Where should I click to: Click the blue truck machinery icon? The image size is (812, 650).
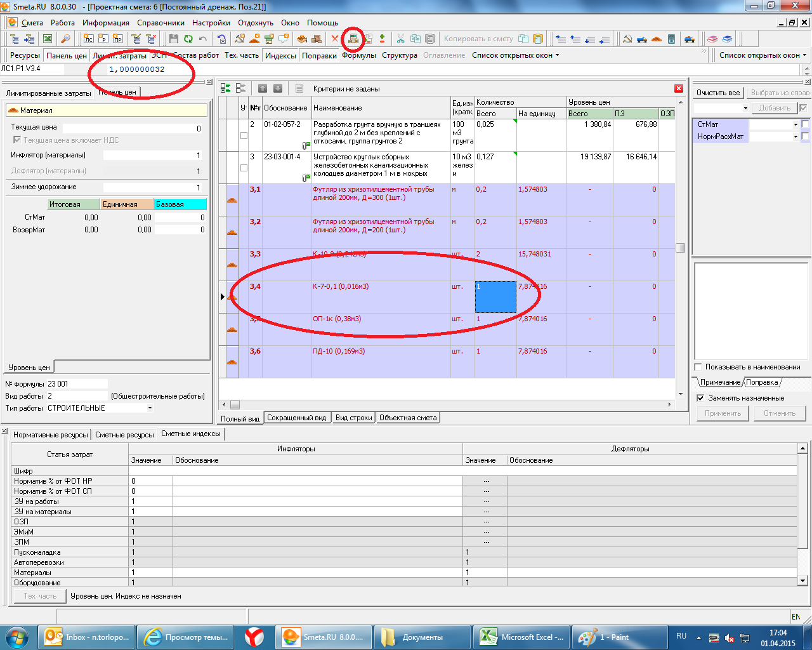click(642, 39)
